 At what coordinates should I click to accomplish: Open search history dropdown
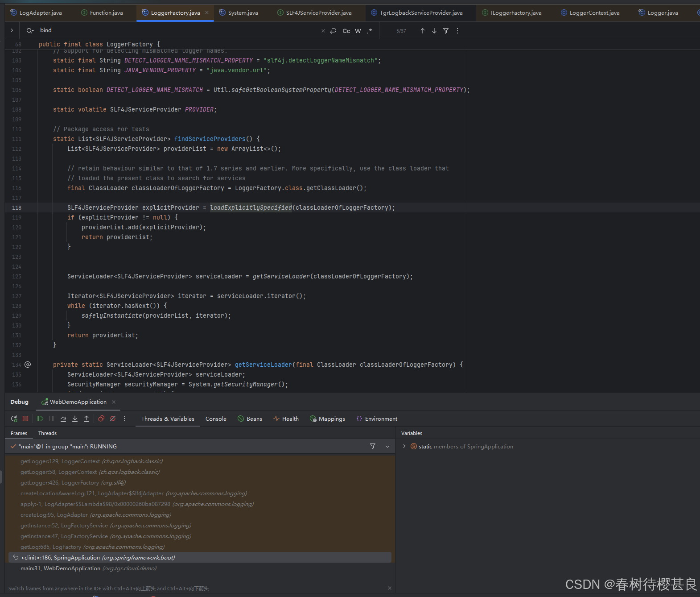tap(30, 31)
